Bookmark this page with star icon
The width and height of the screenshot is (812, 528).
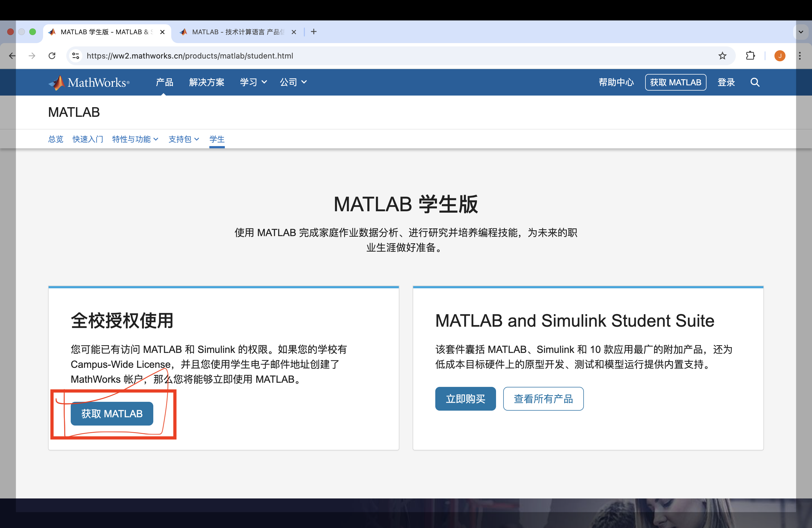(x=722, y=56)
